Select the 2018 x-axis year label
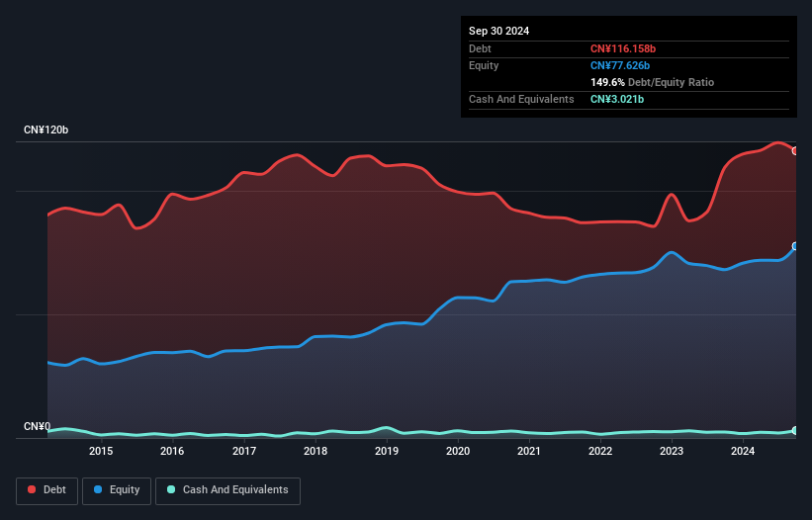812x520 pixels. pos(316,452)
